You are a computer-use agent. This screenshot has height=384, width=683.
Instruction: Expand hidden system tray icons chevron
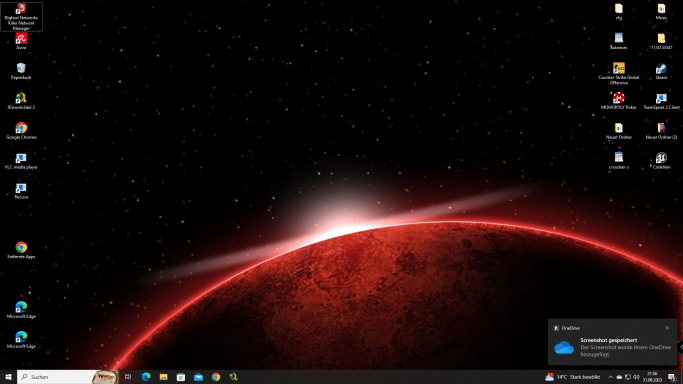[x=610, y=377]
